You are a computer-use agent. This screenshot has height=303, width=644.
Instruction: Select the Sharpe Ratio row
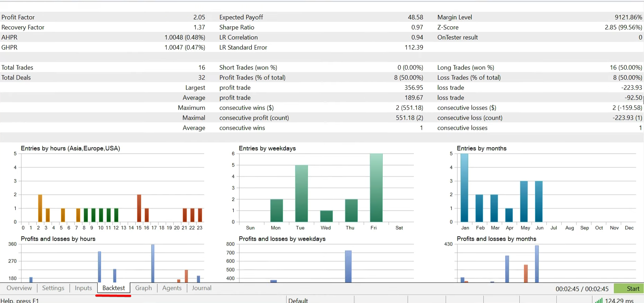pos(237,27)
